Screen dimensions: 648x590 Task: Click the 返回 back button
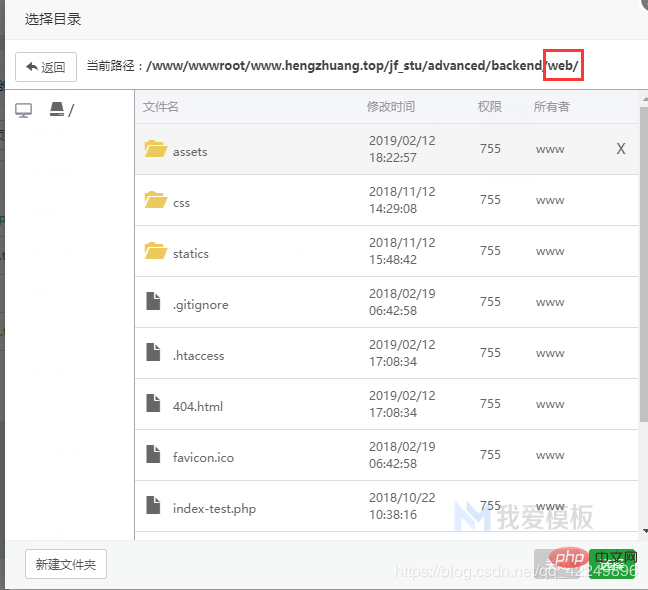click(46, 67)
